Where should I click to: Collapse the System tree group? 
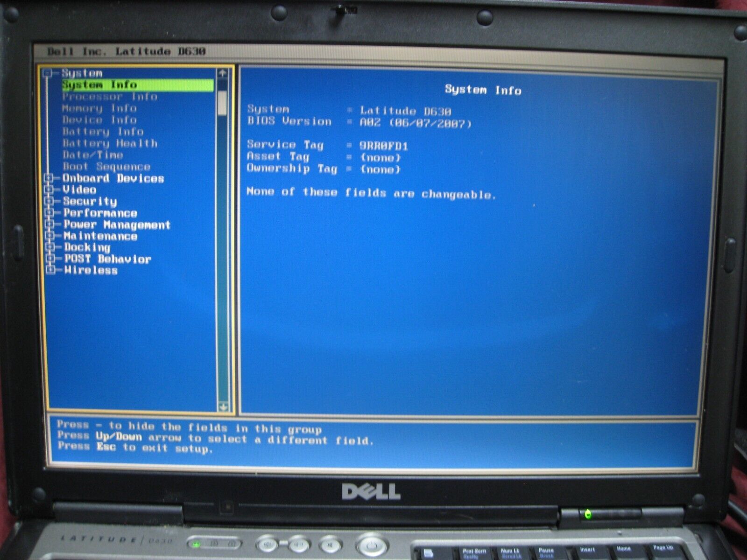click(x=47, y=73)
